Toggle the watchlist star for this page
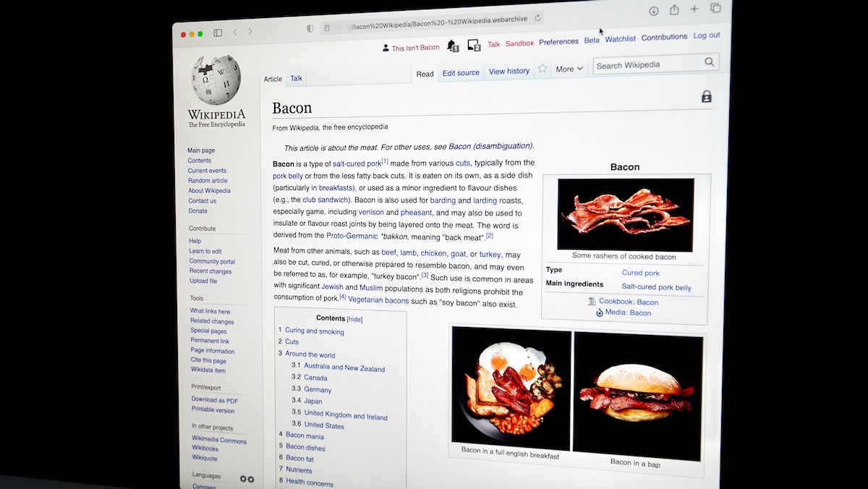This screenshot has width=868, height=489. pos(542,69)
